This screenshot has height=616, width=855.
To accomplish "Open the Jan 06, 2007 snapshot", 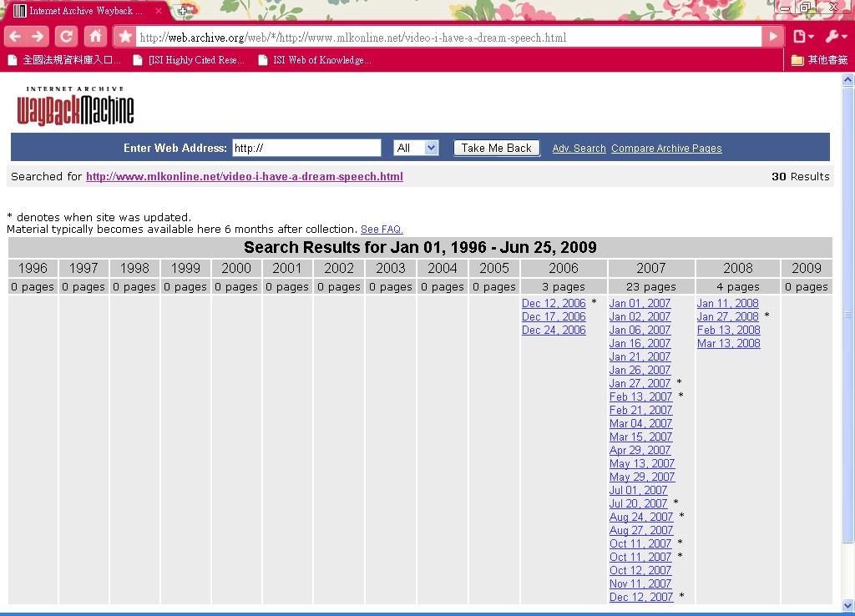I will tap(640, 330).
